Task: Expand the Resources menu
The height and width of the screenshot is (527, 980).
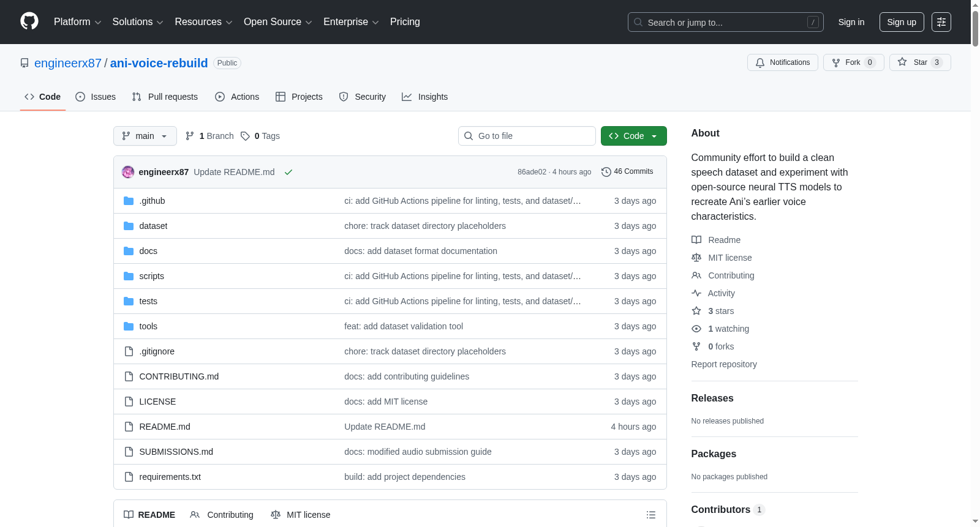Action: [203, 22]
